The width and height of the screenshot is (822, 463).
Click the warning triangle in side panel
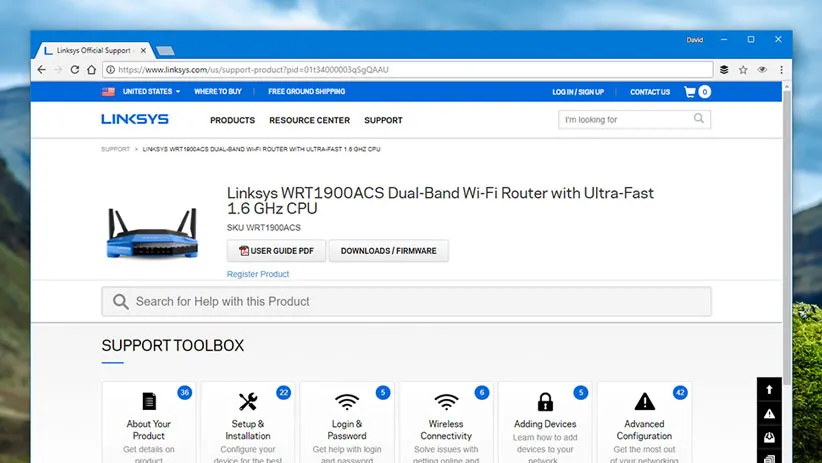(769, 413)
